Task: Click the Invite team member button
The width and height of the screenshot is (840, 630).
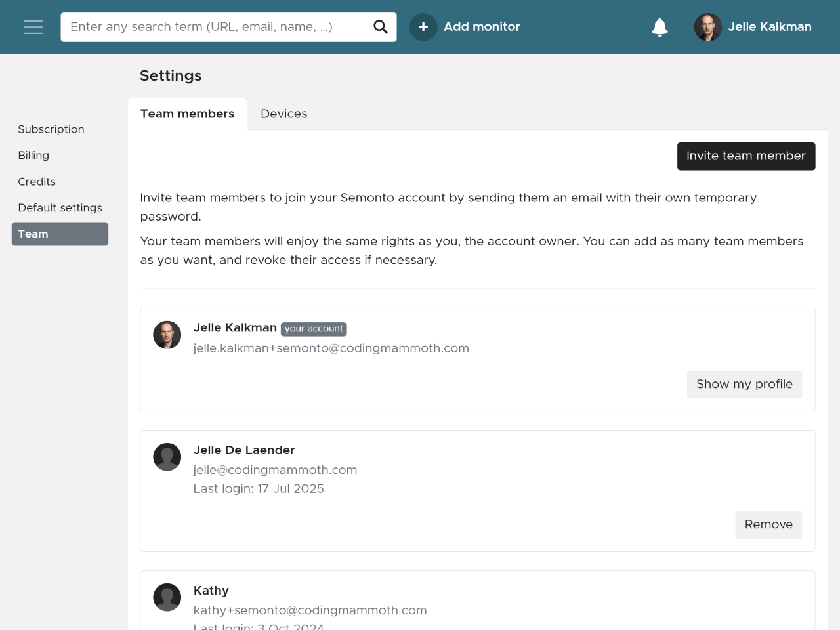Action: click(746, 156)
